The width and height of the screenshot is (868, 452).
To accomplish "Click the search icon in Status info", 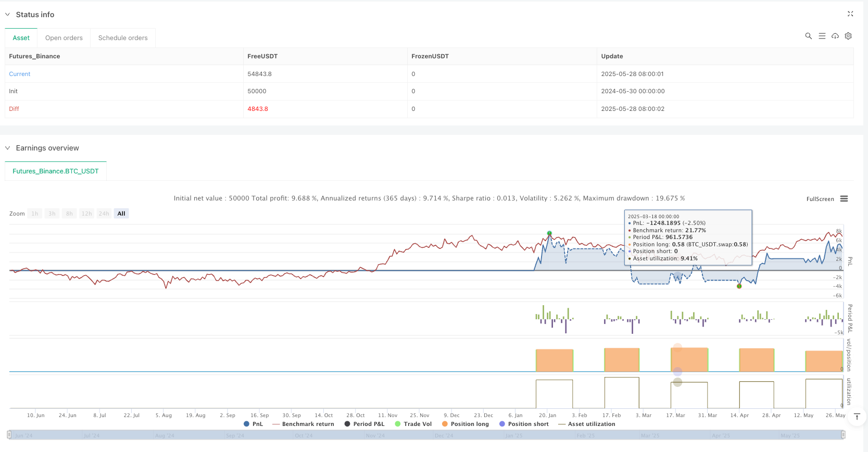I will coord(808,36).
